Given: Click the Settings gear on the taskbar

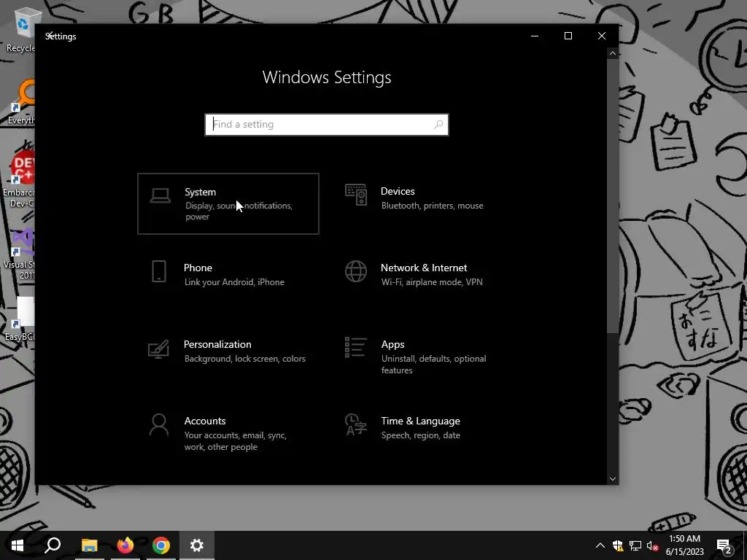Looking at the screenshot, I should tap(197, 545).
